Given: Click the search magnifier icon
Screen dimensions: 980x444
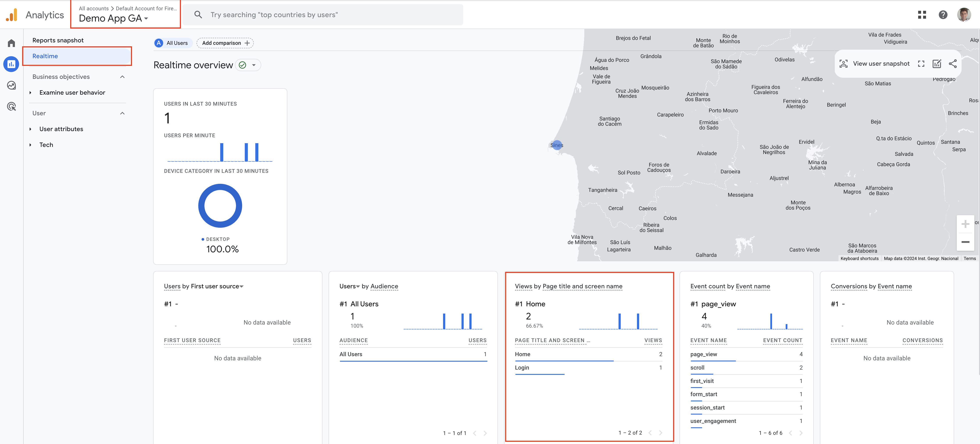Looking at the screenshot, I should [198, 15].
